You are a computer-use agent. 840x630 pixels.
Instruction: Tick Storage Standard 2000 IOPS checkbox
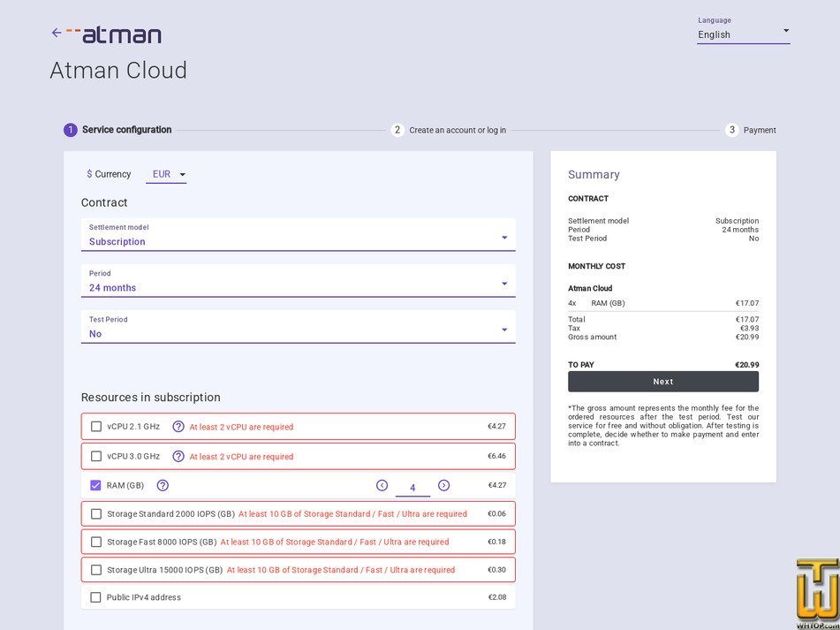tap(96, 513)
